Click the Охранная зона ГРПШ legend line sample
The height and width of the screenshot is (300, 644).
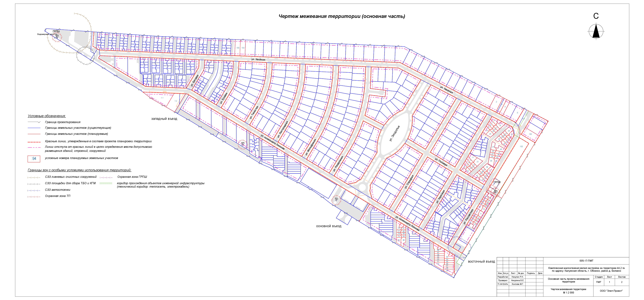(x=106, y=177)
